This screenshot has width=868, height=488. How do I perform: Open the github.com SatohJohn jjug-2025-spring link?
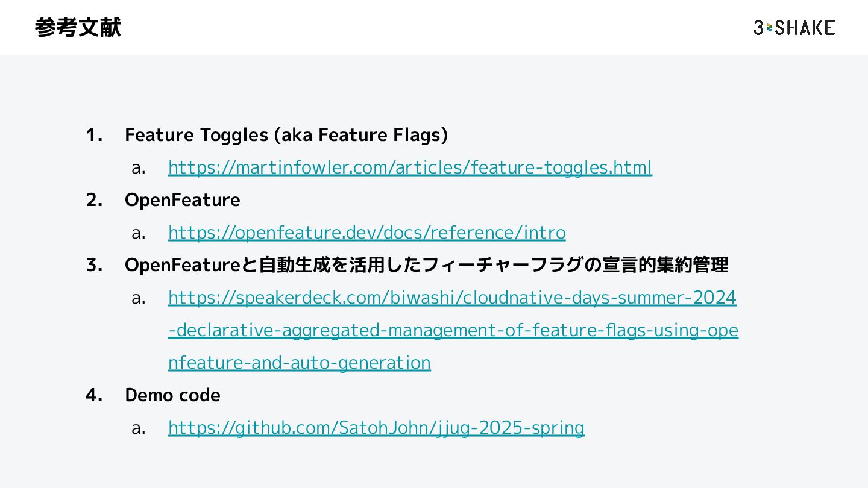coord(376,428)
